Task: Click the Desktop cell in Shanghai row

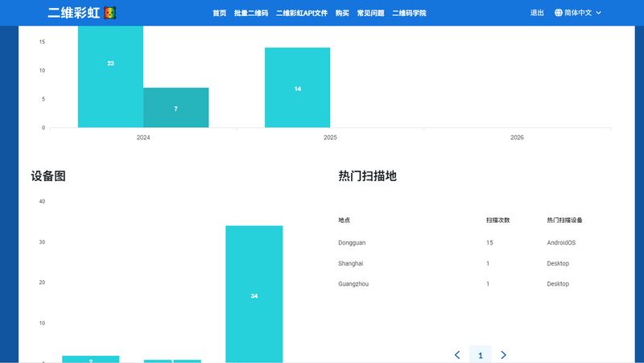Action: [x=558, y=263]
